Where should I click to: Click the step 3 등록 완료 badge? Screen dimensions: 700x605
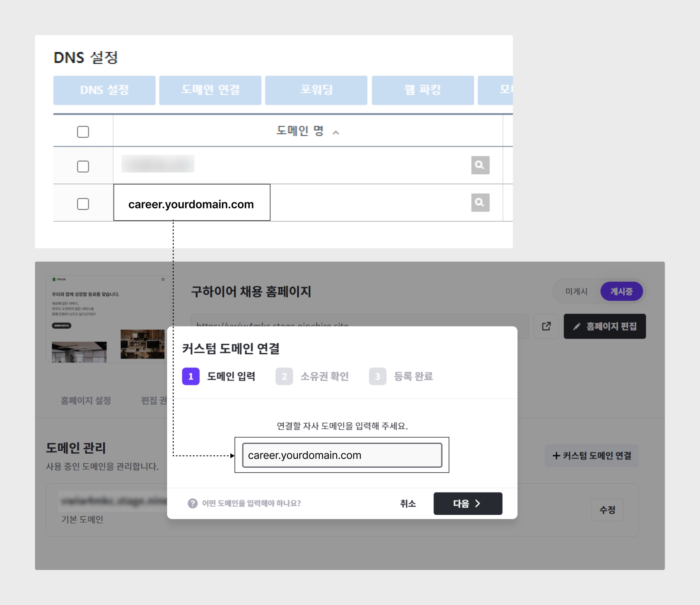[x=377, y=376]
